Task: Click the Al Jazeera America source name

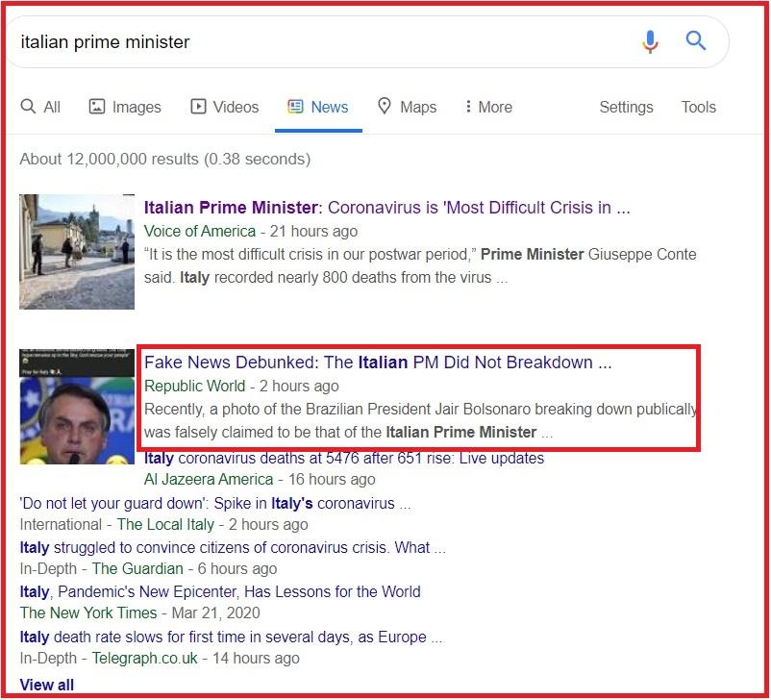Action: [209, 479]
